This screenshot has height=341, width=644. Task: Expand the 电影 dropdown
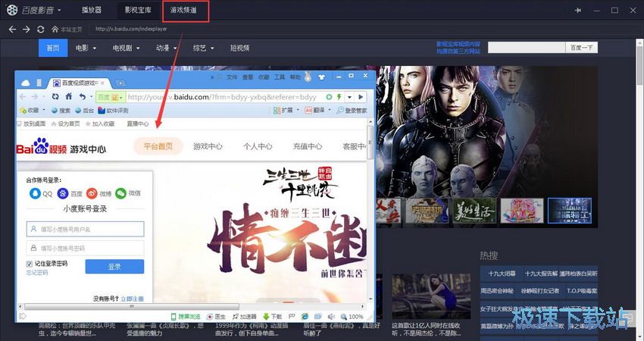(x=86, y=48)
